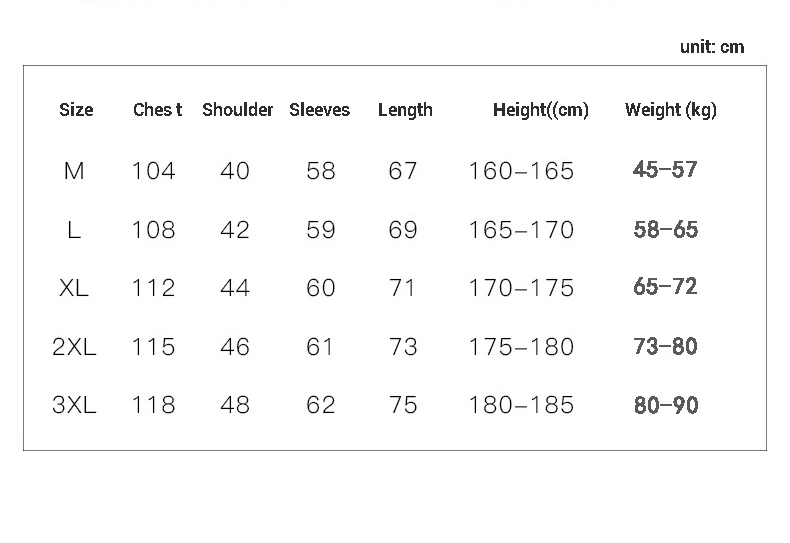The height and width of the screenshot is (543, 790).
Task: Click the weight range 80-90
Action: (666, 405)
